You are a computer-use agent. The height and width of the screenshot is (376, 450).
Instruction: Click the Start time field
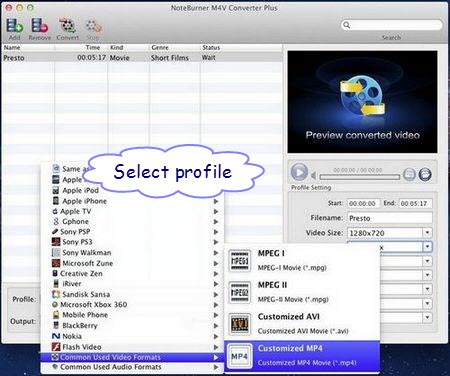pos(363,203)
